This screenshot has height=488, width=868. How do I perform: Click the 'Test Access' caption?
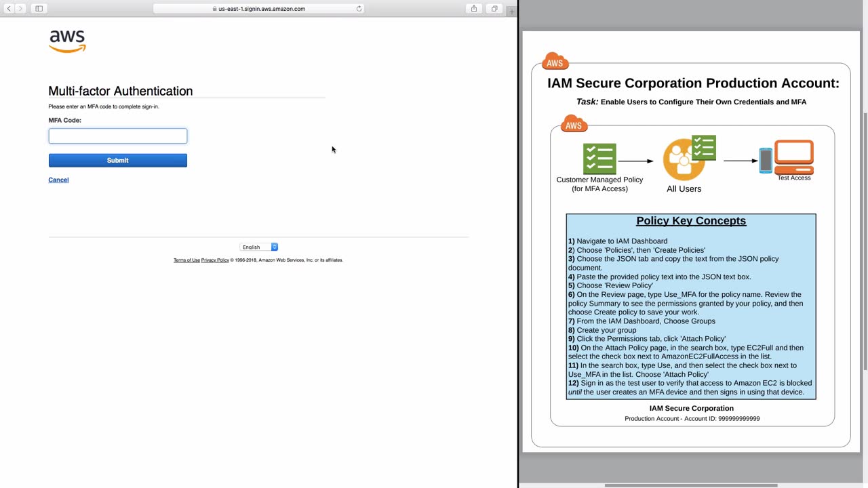pyautogui.click(x=794, y=178)
